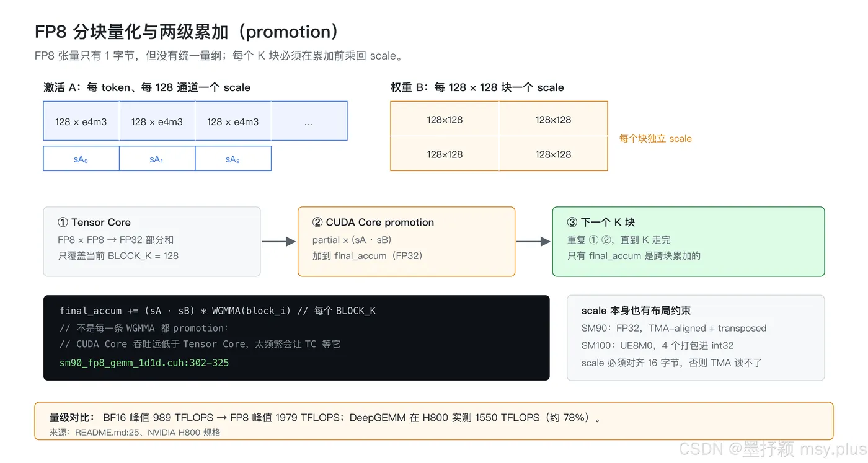Select the heading "激活 A：每 token、每 128 通道一个 scale"

tap(147, 87)
